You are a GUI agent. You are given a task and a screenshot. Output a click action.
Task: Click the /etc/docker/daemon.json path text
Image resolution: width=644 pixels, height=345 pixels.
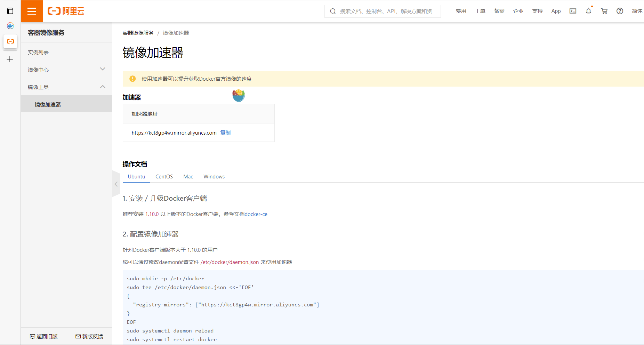tap(230, 262)
